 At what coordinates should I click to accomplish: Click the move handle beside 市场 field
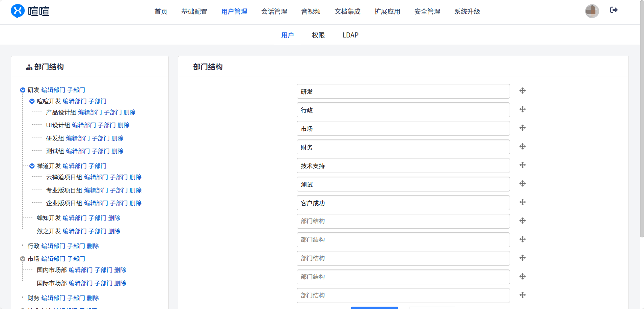[x=522, y=128]
